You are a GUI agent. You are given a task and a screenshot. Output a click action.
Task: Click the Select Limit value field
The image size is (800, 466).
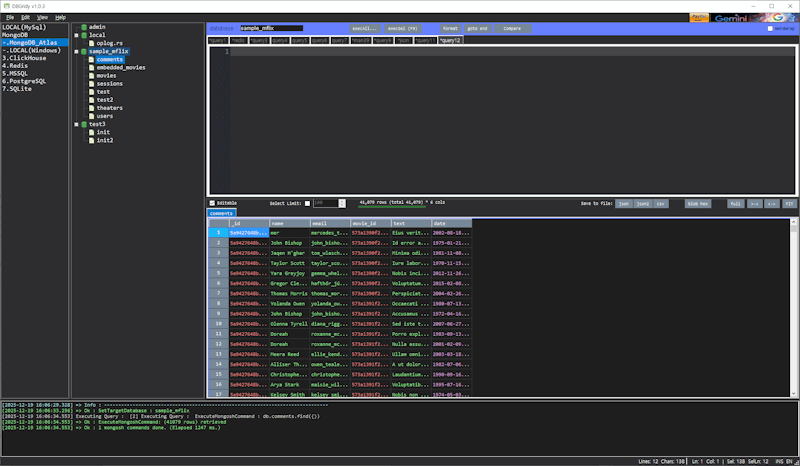(x=326, y=203)
